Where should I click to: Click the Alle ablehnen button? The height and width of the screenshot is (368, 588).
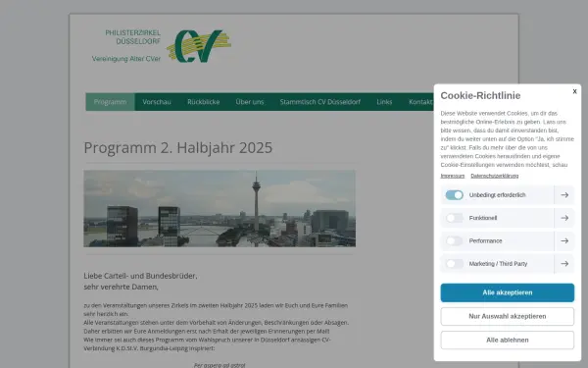507,340
